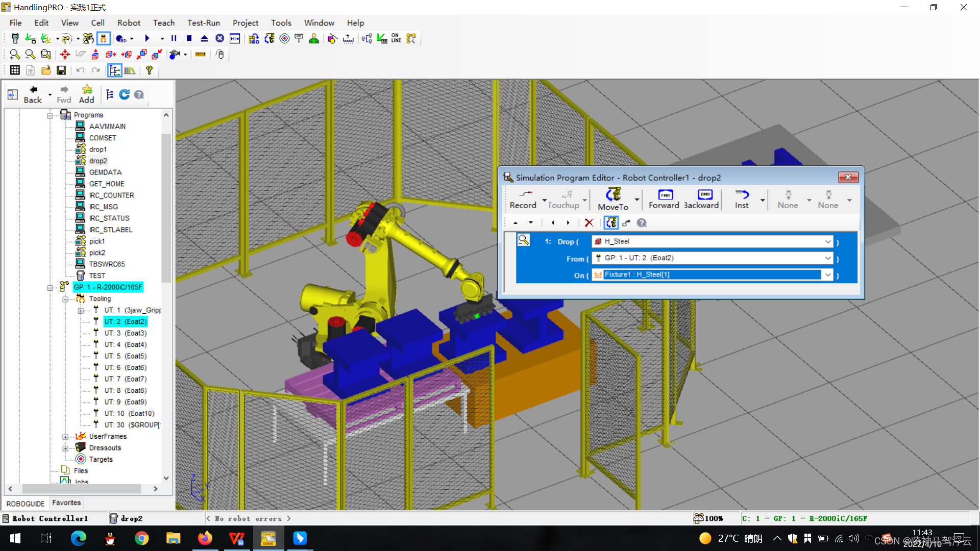This screenshot has height=551, width=980.
Task: Click the green operator person icon
Action: click(314, 39)
